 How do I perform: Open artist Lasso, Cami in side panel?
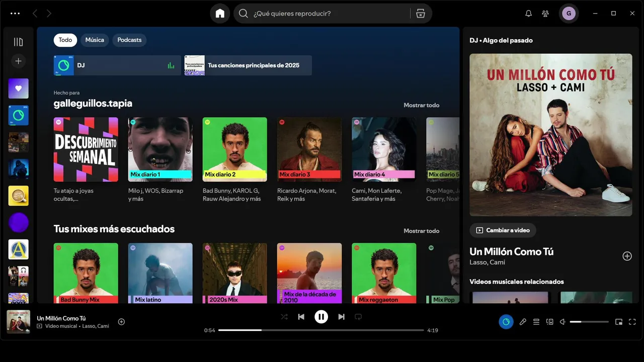[x=488, y=262]
